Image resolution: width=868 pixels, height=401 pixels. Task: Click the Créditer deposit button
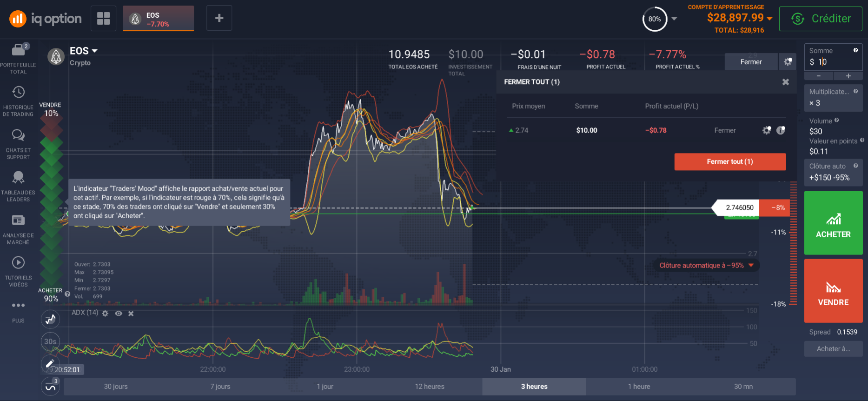click(821, 19)
